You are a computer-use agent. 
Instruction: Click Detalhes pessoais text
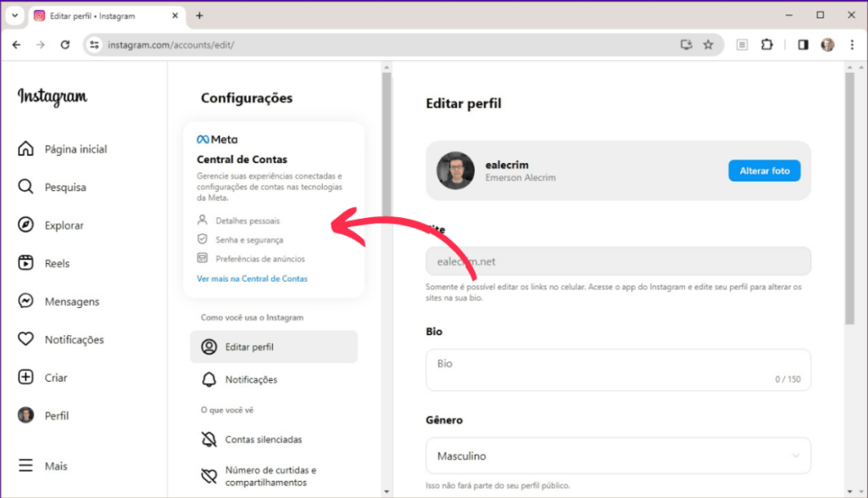point(248,221)
